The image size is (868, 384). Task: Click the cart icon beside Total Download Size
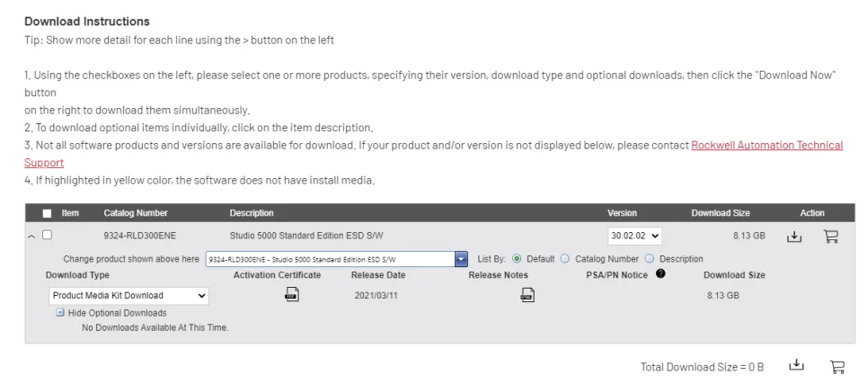click(837, 366)
